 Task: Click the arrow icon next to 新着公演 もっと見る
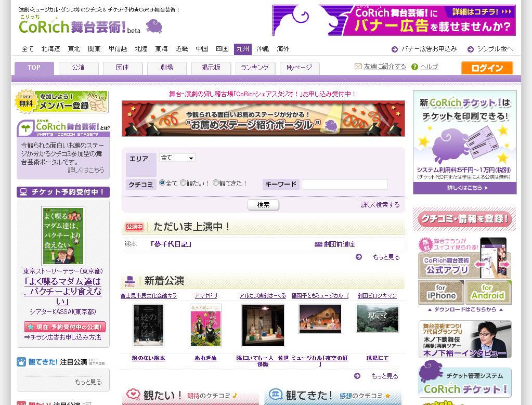click(357, 376)
